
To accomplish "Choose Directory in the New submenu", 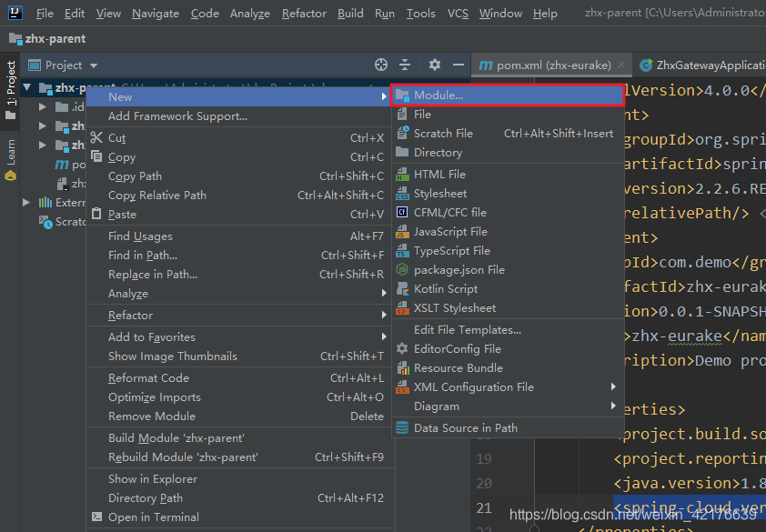I will [x=508, y=153].
